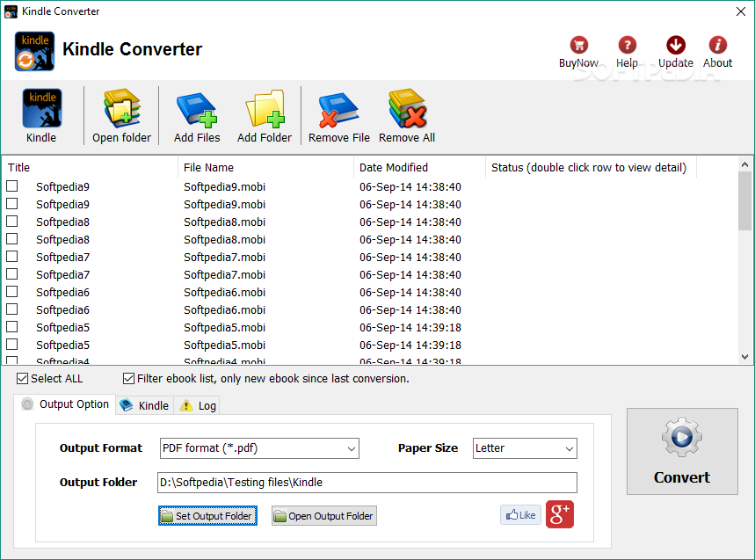Switch to the Kindle tab
This screenshot has height=560, width=755.
click(144, 405)
